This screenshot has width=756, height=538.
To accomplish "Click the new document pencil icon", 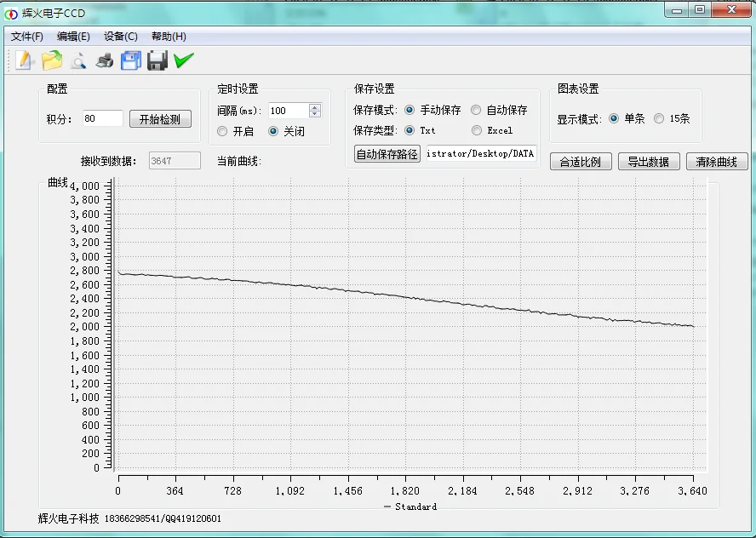I will (24, 60).
